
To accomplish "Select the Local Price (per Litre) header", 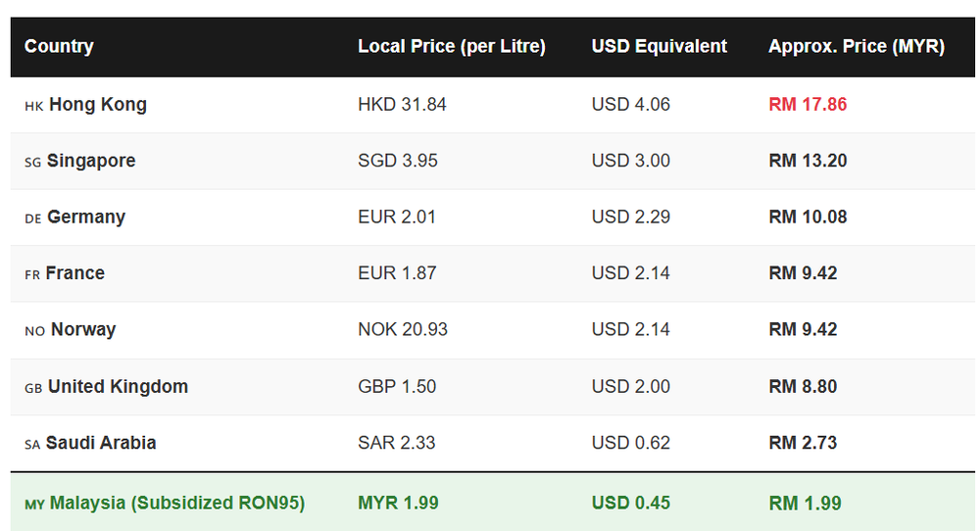I will pyautogui.click(x=451, y=46).
